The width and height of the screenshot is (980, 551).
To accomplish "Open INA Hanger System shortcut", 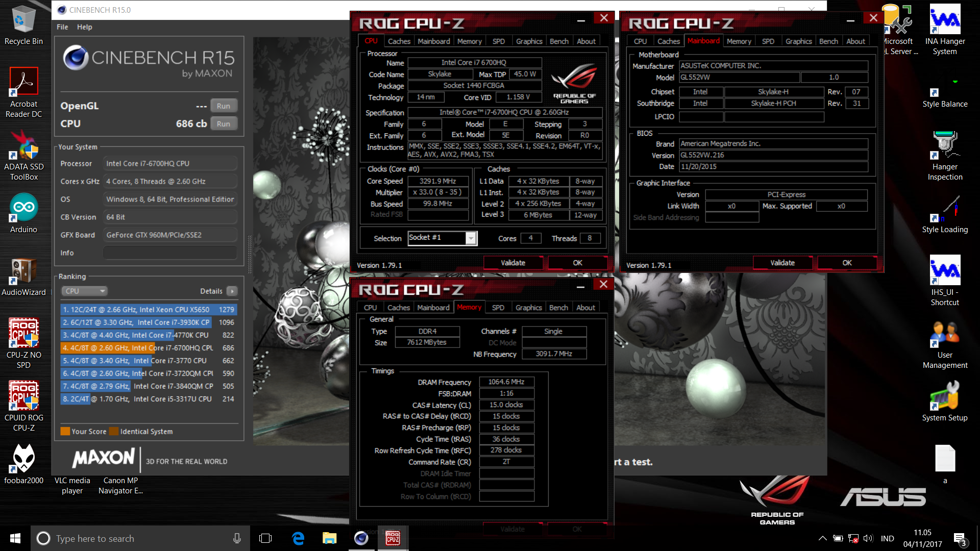I will pos(945,30).
